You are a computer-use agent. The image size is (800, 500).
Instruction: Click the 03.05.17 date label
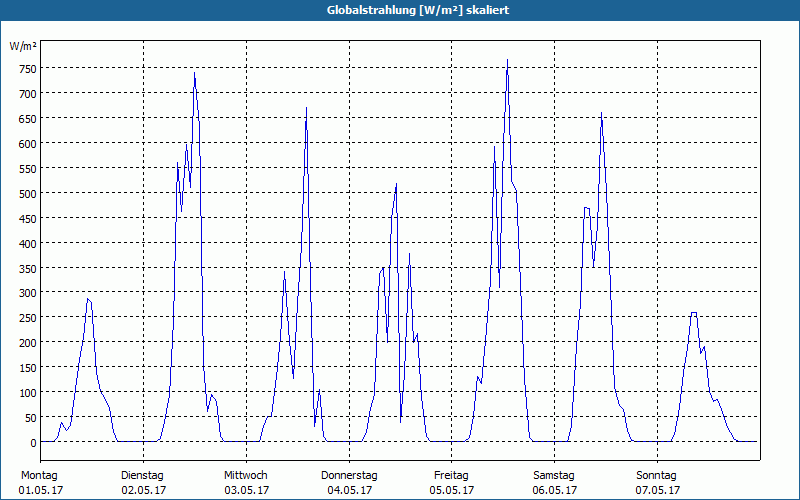click(246, 490)
